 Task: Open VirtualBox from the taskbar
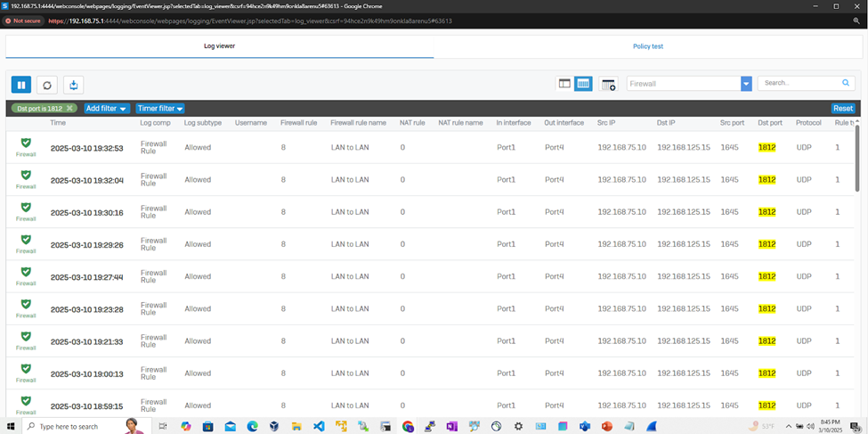(x=274, y=426)
